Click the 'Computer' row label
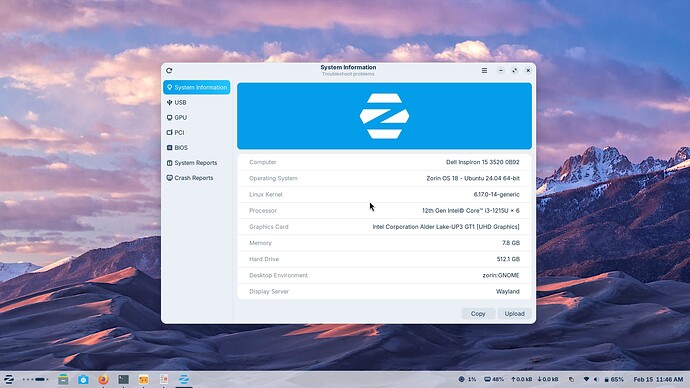 click(x=263, y=162)
